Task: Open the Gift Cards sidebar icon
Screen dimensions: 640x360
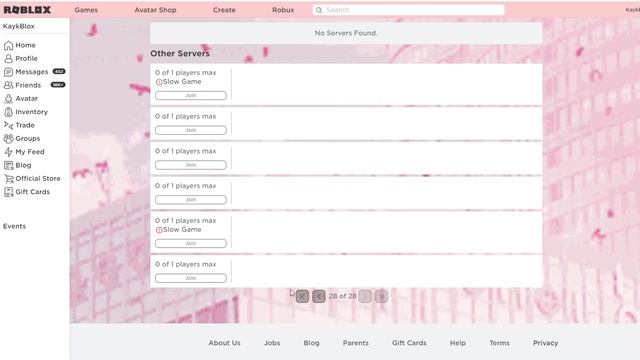Action: (8, 192)
